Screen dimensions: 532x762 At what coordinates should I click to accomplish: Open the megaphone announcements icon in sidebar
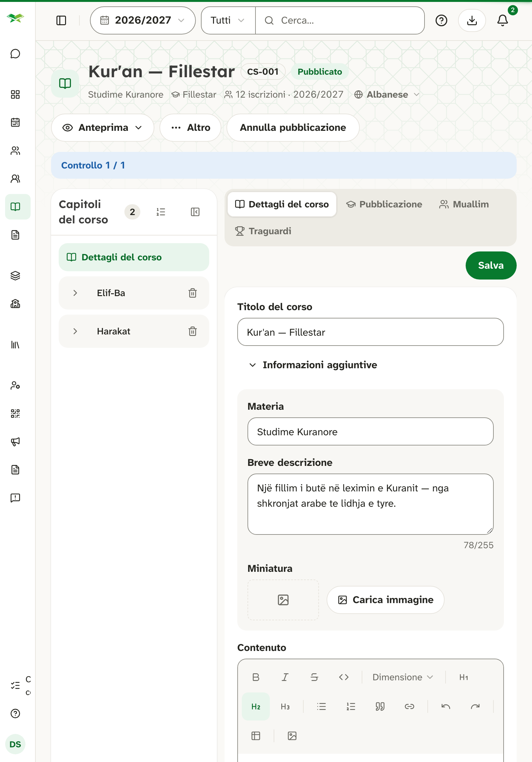pos(15,441)
